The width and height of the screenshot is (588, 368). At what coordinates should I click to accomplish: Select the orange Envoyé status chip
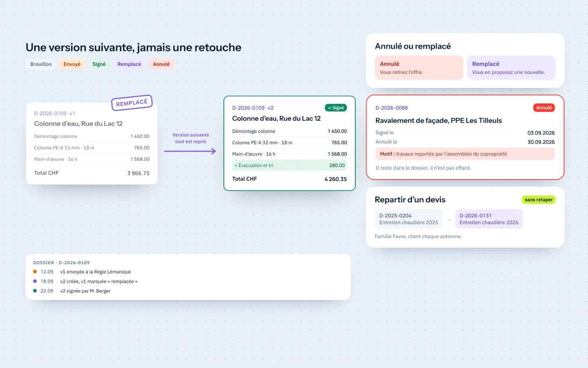coord(72,64)
